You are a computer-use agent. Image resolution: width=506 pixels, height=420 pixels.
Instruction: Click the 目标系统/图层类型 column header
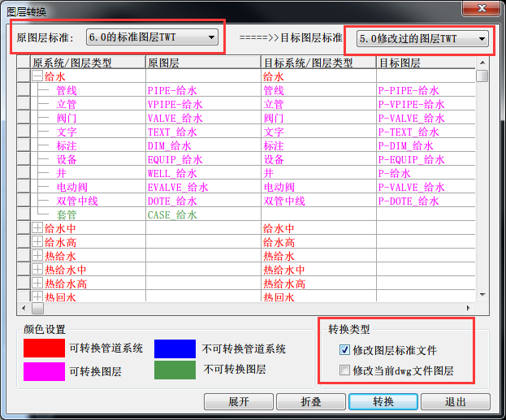click(319, 62)
